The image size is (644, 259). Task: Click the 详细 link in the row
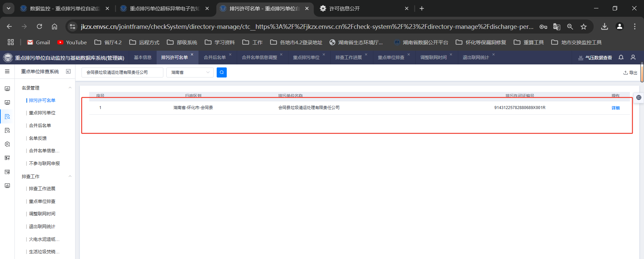click(x=615, y=108)
